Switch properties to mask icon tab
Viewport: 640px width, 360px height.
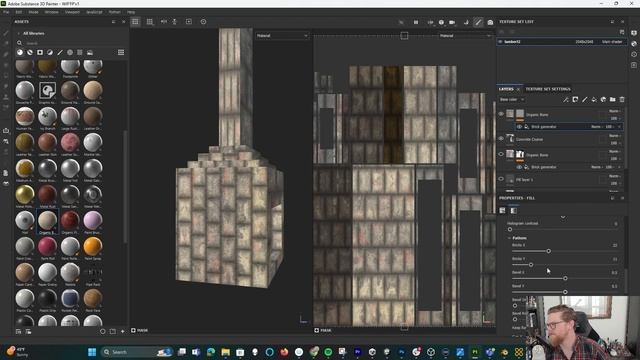point(513,211)
